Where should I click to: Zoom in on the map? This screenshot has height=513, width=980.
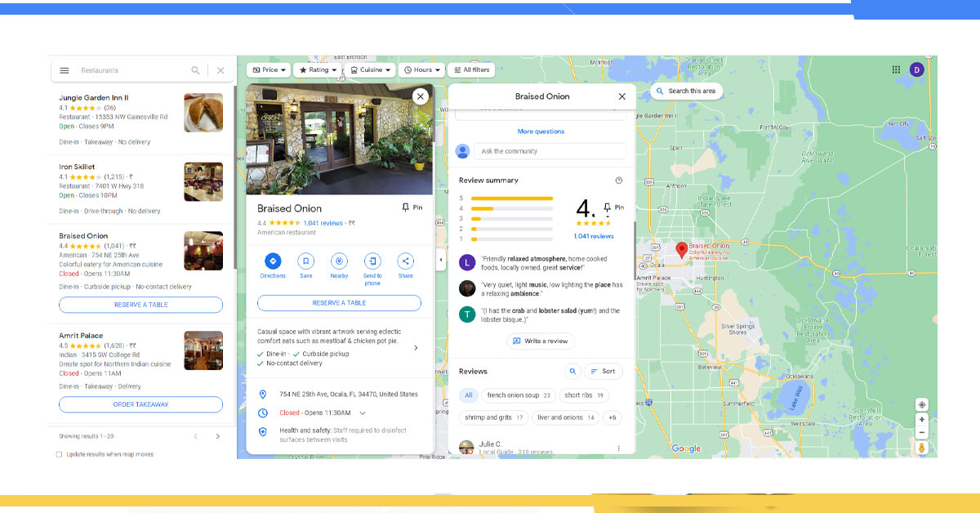[922, 420]
